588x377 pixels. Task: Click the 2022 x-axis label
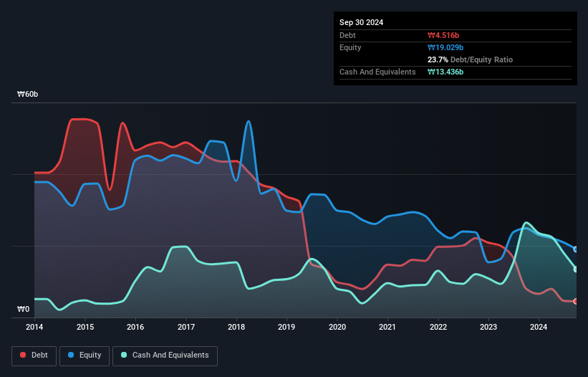[x=438, y=327]
